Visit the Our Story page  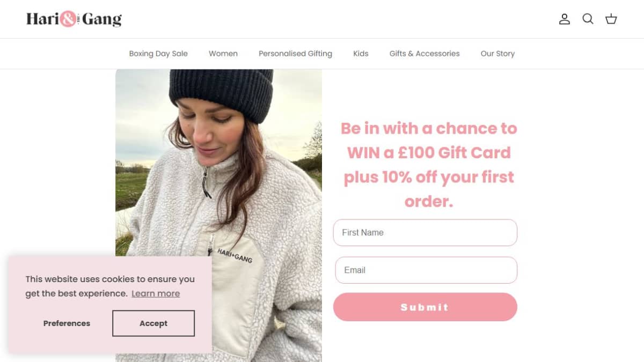click(x=497, y=54)
